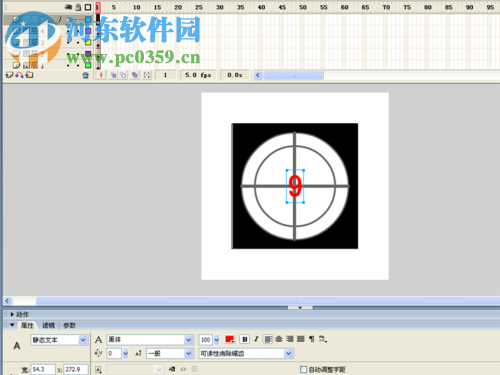Viewport: 500px width, 375px height.
Task: Open the 一般 character position dropdown
Action: (189, 353)
